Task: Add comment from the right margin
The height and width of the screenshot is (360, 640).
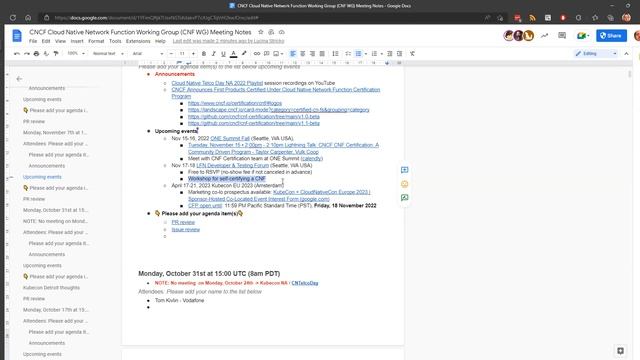Action: coord(404,170)
